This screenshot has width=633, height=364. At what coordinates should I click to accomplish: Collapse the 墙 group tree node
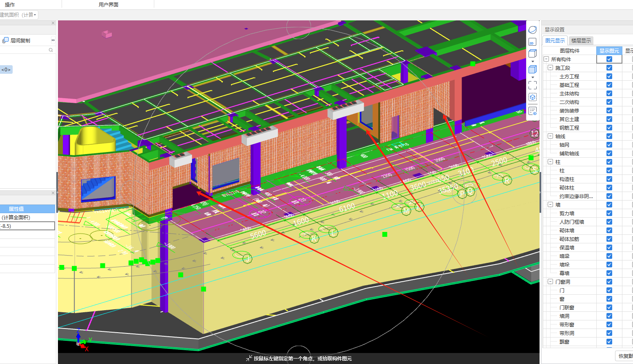550,205
